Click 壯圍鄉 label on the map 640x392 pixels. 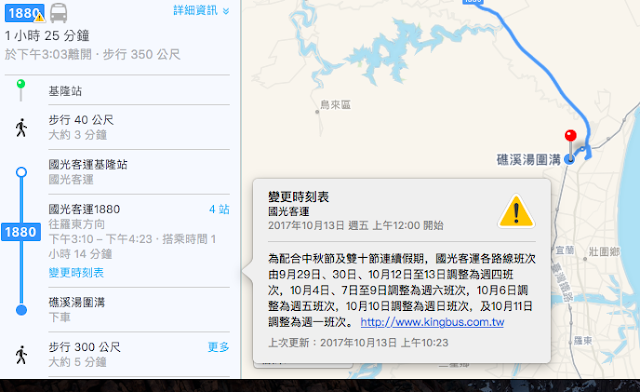[604, 252]
